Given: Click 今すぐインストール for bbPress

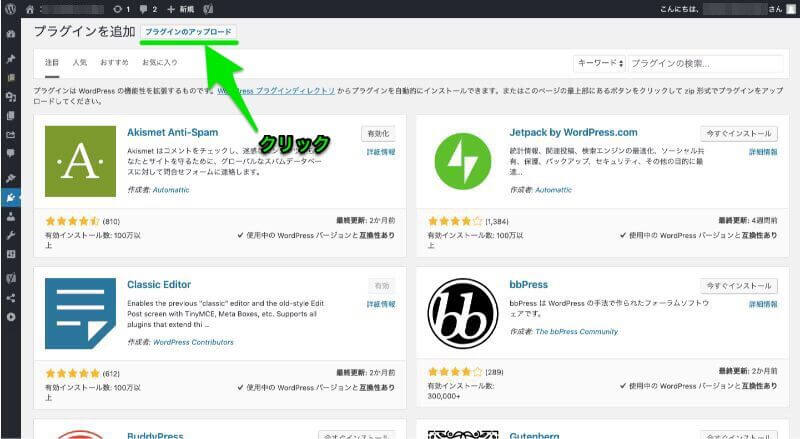Looking at the screenshot, I should pos(739,286).
